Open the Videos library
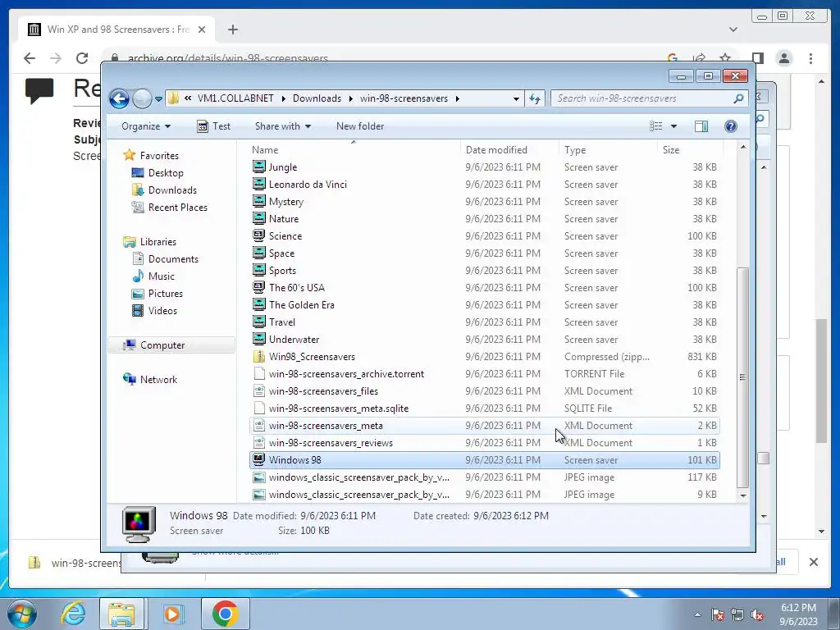The height and width of the screenshot is (630, 840). (x=162, y=311)
